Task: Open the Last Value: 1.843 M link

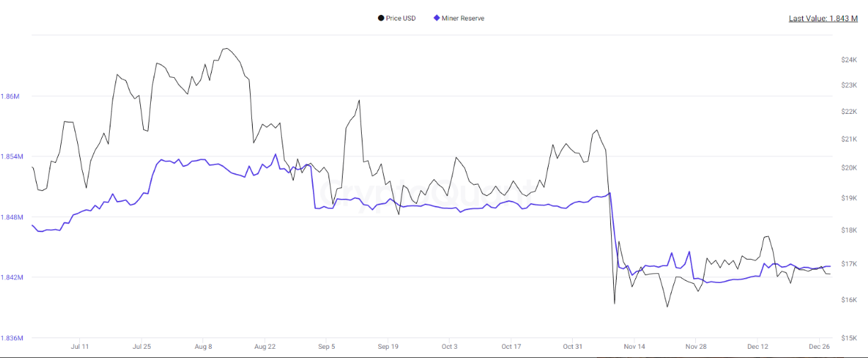Action: click(x=823, y=18)
